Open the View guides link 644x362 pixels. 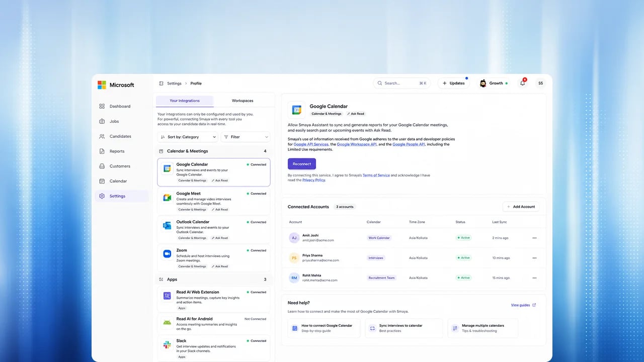(523, 305)
